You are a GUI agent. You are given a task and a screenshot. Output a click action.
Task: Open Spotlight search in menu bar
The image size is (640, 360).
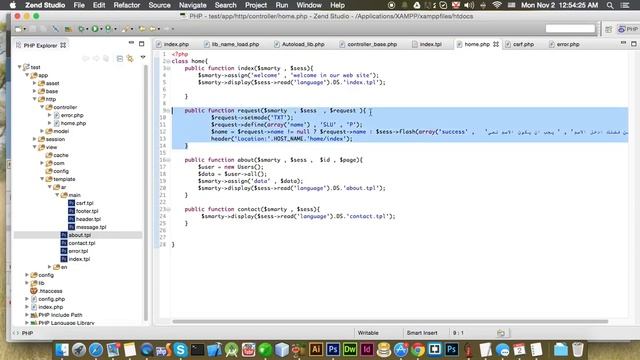point(610,5)
